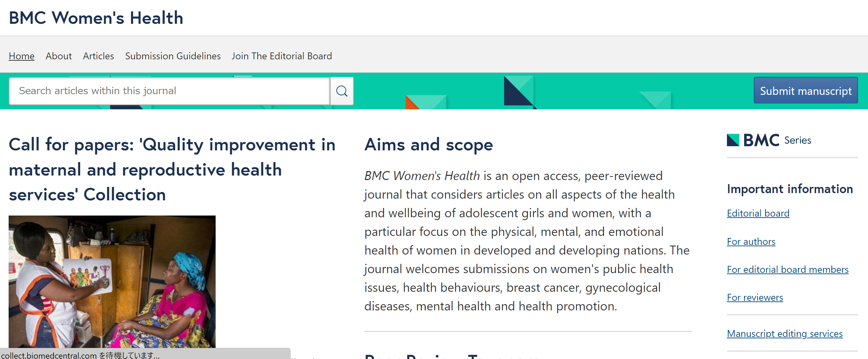868x359 pixels.
Task: Open the Articles navigation item
Action: 98,56
